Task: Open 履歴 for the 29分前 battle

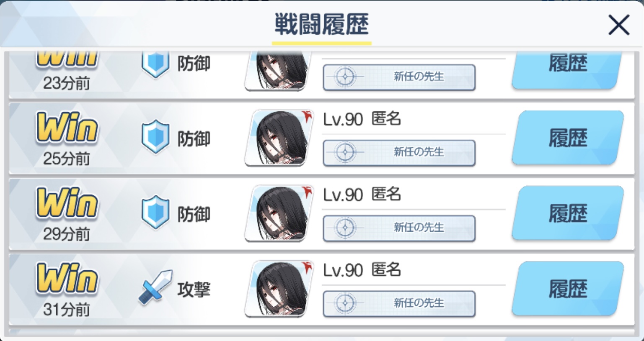Action: 568,213
